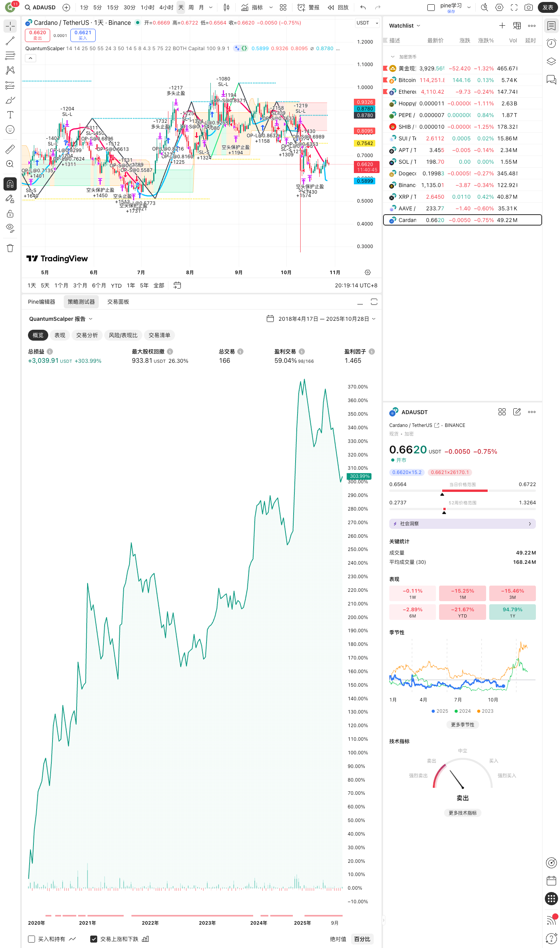Uncheck the 交易上涨和下跌 checkbox
The height and width of the screenshot is (948, 560).
[x=94, y=939]
